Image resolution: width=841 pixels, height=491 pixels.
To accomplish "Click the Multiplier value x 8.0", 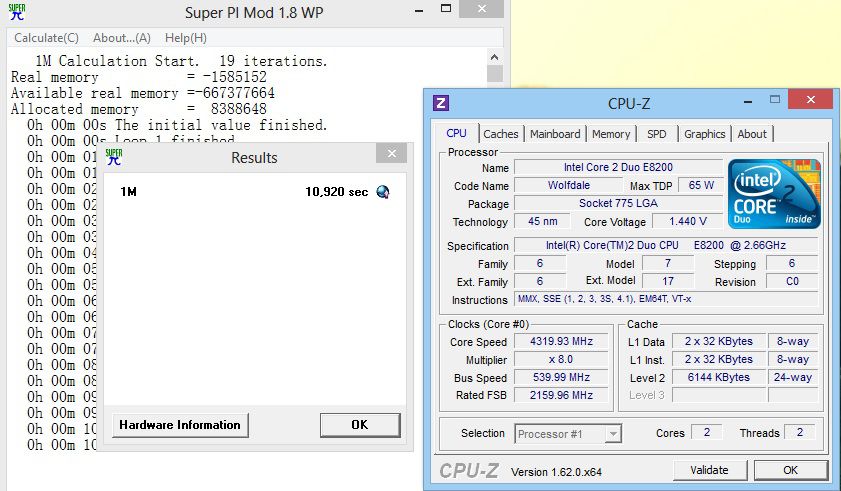I will tap(561, 359).
